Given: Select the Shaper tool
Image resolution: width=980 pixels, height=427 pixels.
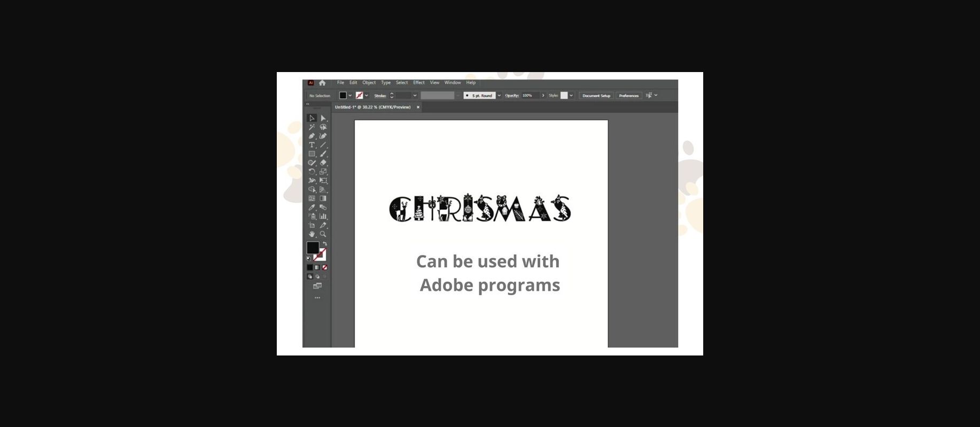Looking at the screenshot, I should coord(312,163).
